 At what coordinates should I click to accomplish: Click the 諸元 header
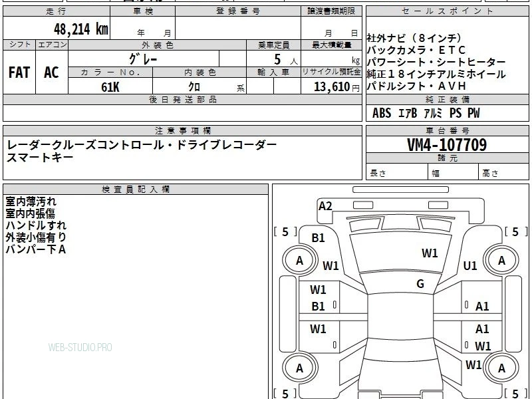447,158
